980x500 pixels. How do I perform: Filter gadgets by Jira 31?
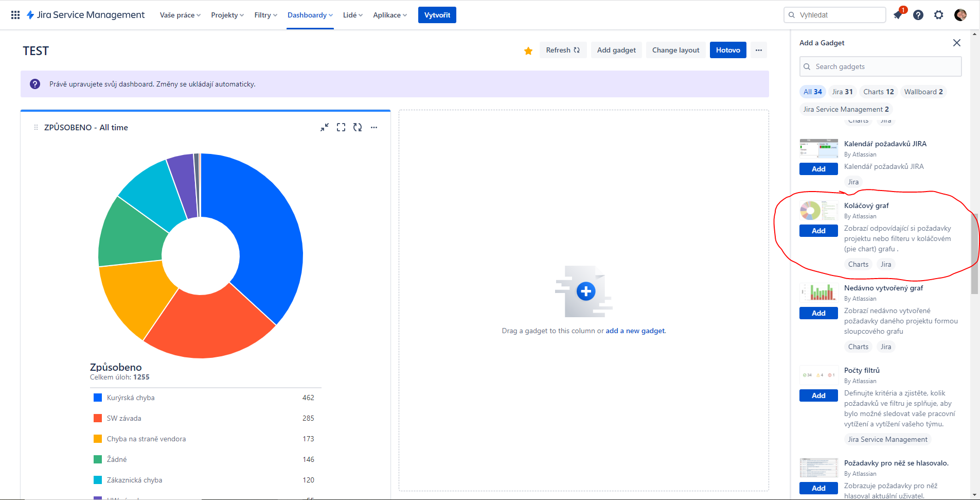pos(843,92)
